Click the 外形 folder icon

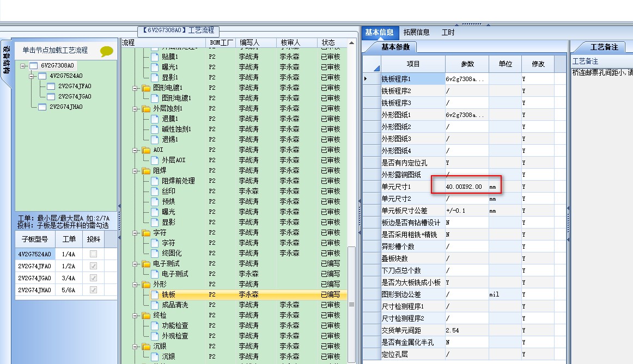146,285
